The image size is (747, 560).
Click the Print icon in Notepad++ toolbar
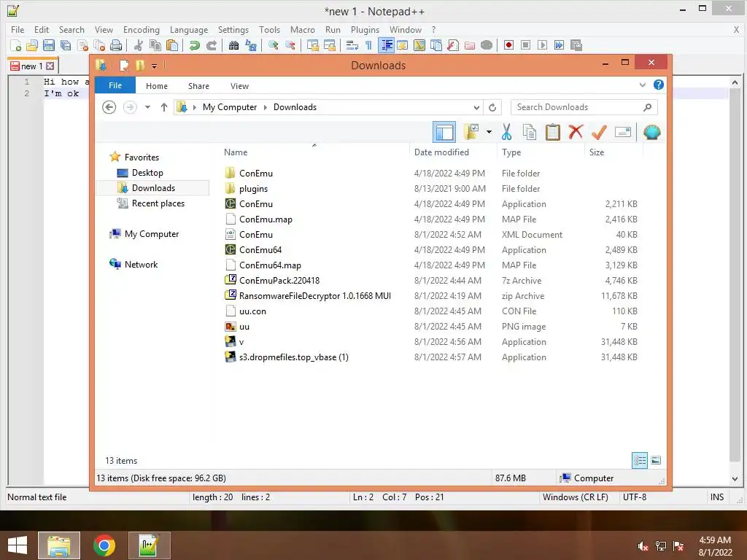pyautogui.click(x=116, y=45)
